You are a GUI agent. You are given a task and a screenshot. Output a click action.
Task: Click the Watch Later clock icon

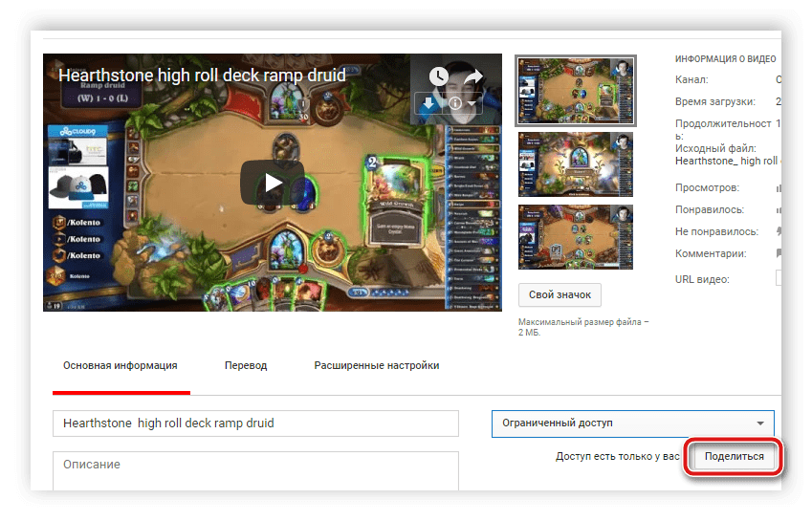point(439,76)
